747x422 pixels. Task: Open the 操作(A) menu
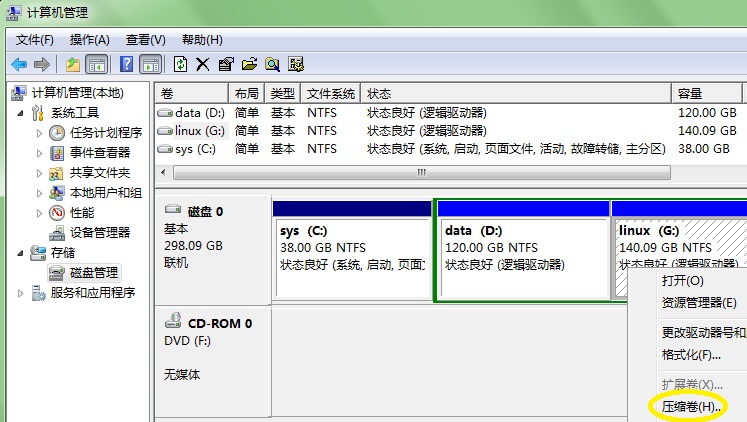(x=90, y=40)
